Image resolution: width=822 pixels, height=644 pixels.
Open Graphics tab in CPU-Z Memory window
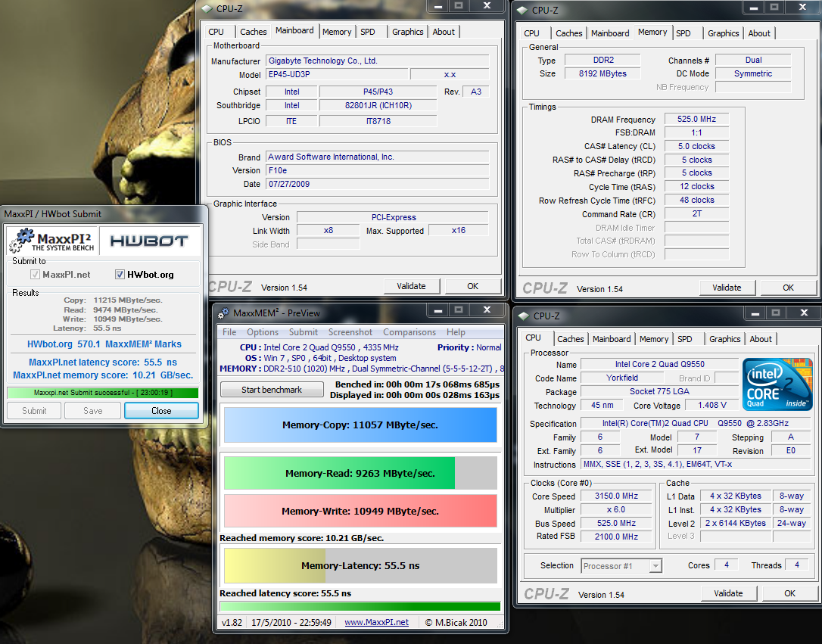click(x=723, y=33)
